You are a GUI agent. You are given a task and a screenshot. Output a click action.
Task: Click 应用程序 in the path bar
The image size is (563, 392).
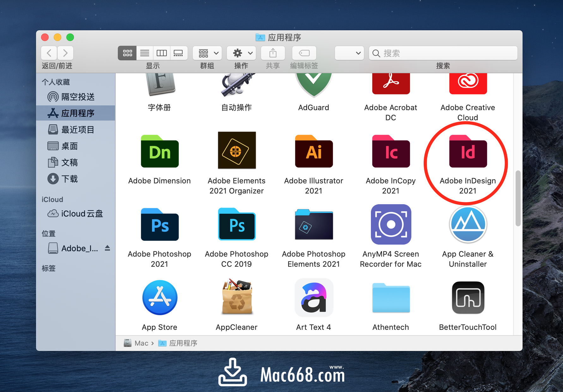pyautogui.click(x=178, y=343)
